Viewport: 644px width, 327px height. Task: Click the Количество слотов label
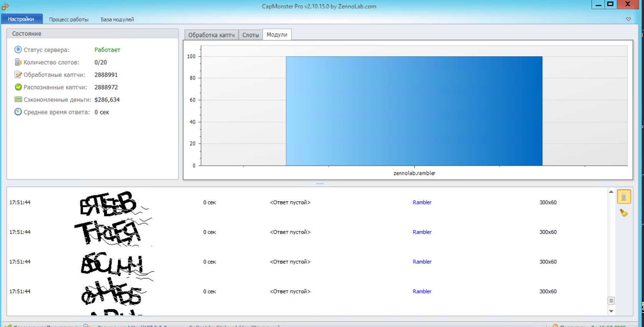tap(51, 62)
